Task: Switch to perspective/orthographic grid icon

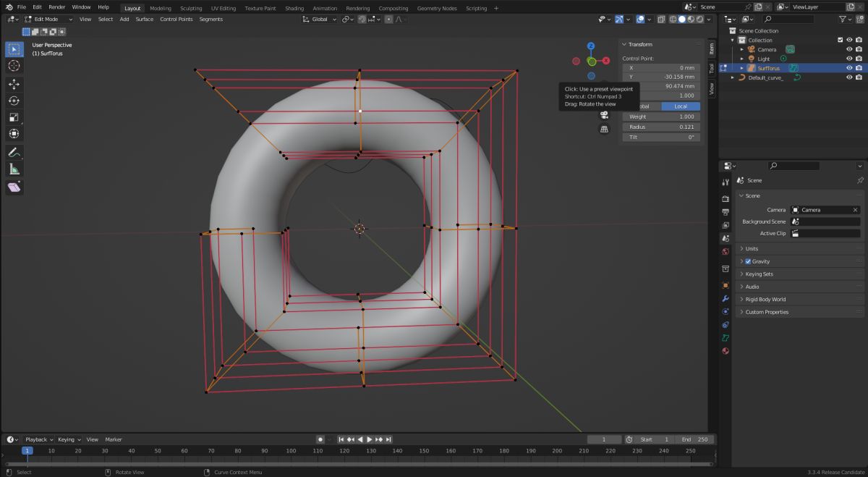Action: tap(604, 129)
